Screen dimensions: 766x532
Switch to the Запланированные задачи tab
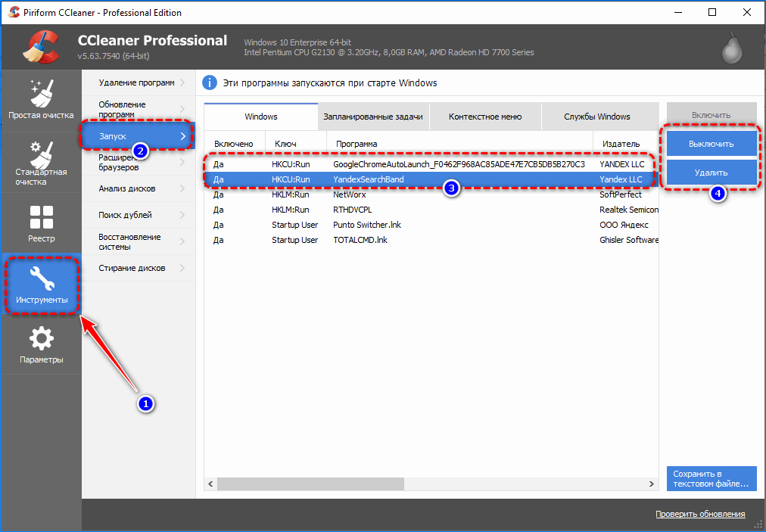coord(375,116)
